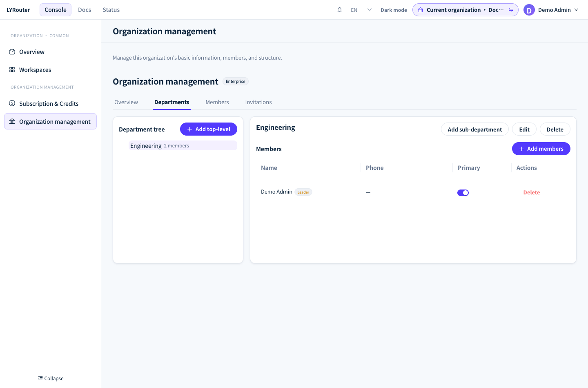Click the Demo Admin name in the table
588x388 pixels.
pos(276,192)
